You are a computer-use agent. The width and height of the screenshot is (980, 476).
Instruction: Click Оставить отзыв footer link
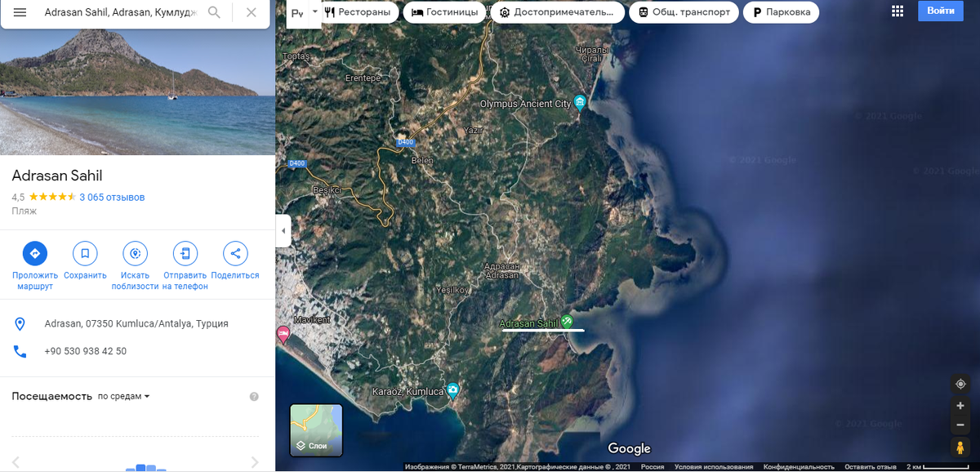click(871, 467)
